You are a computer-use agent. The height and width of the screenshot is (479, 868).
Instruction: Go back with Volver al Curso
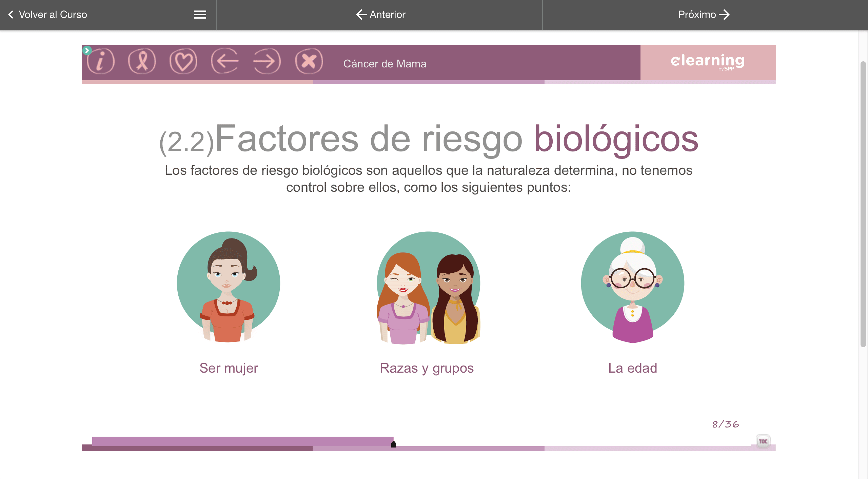(x=47, y=15)
